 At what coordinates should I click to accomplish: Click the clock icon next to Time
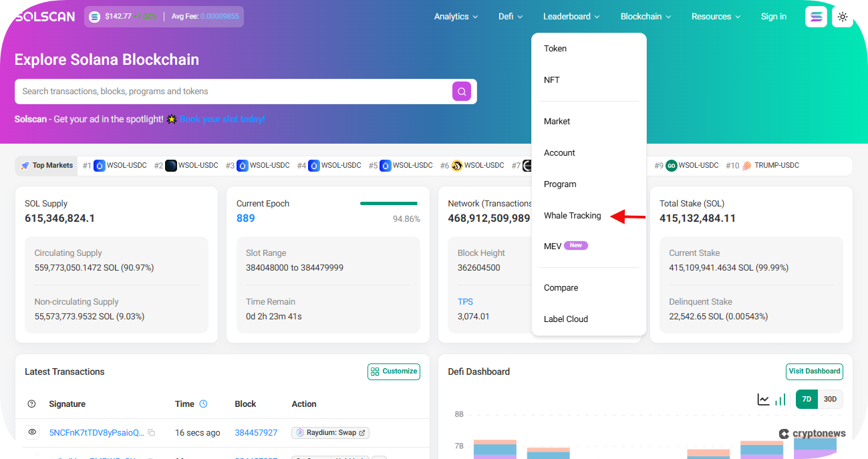[x=203, y=404]
